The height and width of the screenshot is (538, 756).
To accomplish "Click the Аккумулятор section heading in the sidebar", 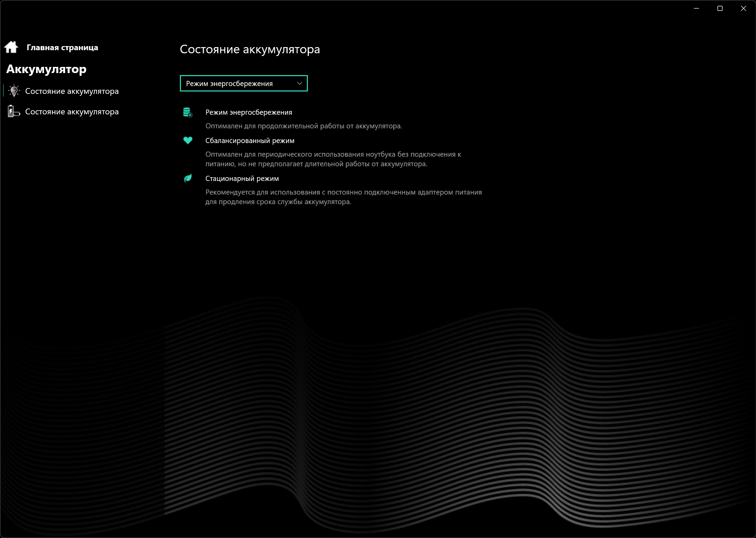I will 46,69.
